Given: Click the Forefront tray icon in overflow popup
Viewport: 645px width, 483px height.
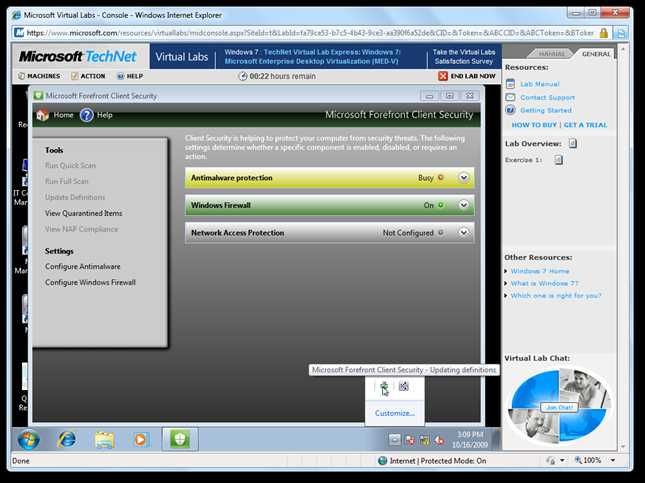Looking at the screenshot, I should point(384,387).
